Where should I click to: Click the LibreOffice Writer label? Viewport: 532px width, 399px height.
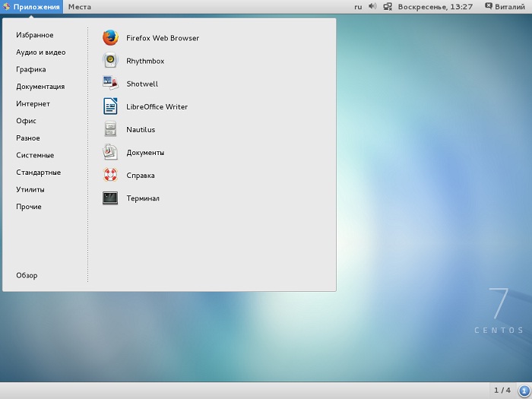pyautogui.click(x=157, y=106)
